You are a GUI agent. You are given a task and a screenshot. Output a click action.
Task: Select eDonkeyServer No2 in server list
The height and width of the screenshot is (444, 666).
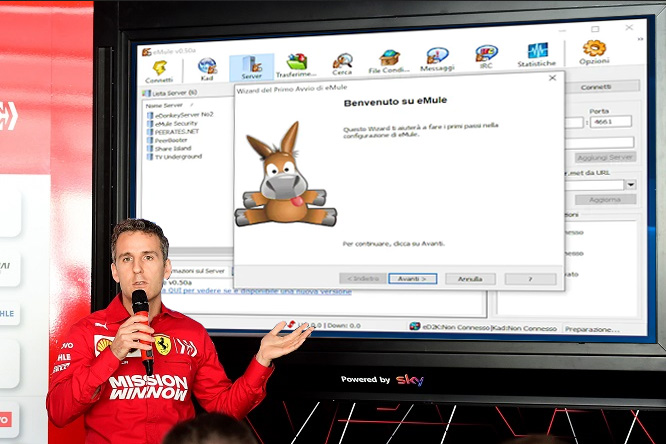(x=184, y=115)
